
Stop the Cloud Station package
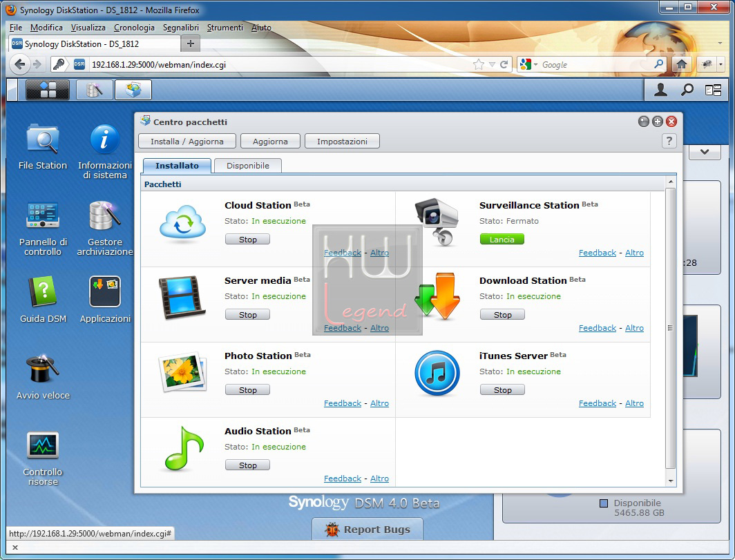tap(247, 240)
